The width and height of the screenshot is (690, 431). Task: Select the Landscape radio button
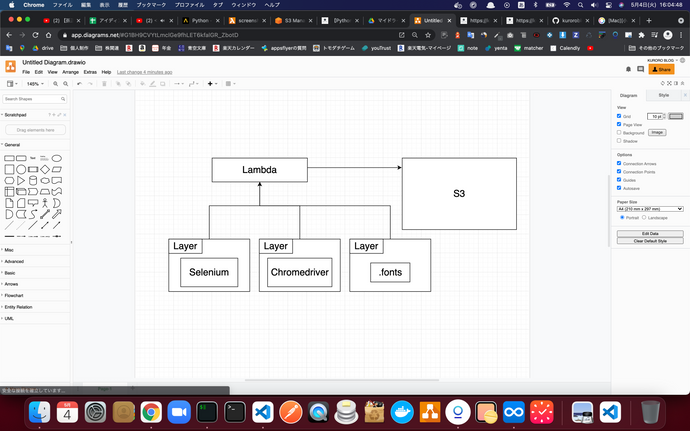644,217
